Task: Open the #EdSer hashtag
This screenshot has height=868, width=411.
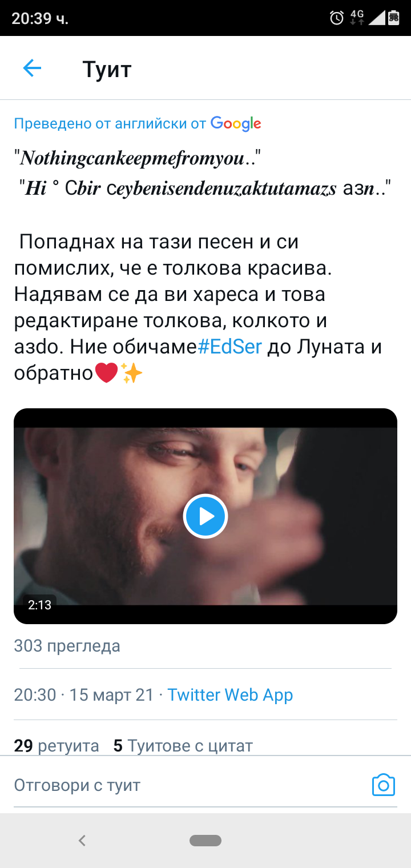Action: (x=229, y=347)
